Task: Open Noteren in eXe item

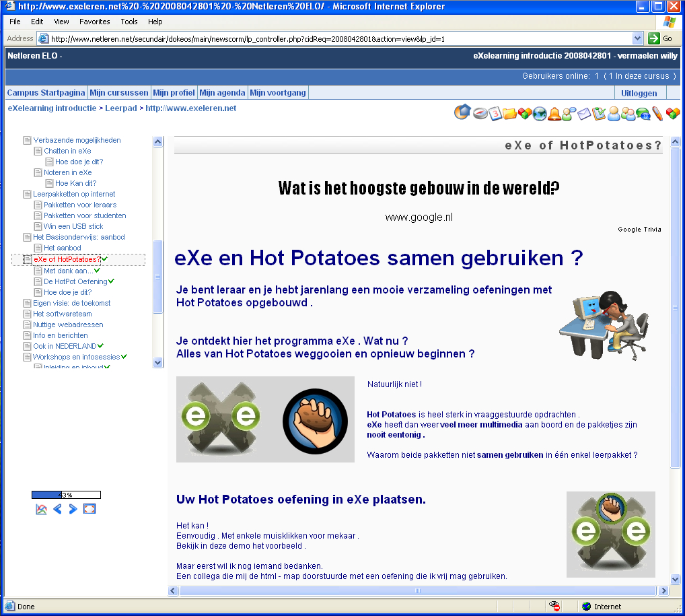Action: (68, 172)
